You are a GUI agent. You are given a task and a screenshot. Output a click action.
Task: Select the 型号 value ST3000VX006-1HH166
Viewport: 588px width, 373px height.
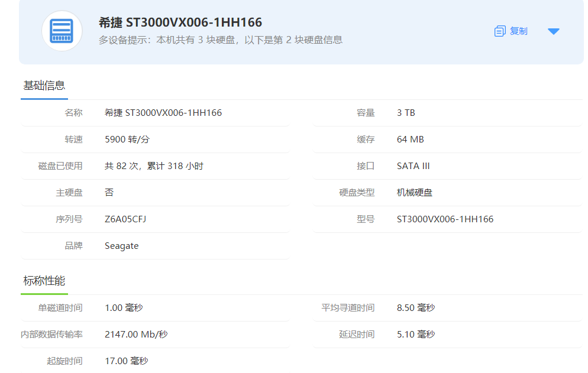[445, 219]
